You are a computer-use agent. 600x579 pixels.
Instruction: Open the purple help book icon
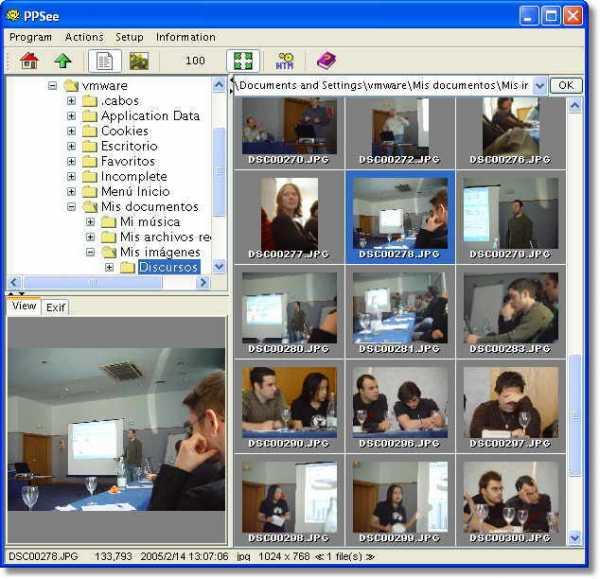(326, 61)
